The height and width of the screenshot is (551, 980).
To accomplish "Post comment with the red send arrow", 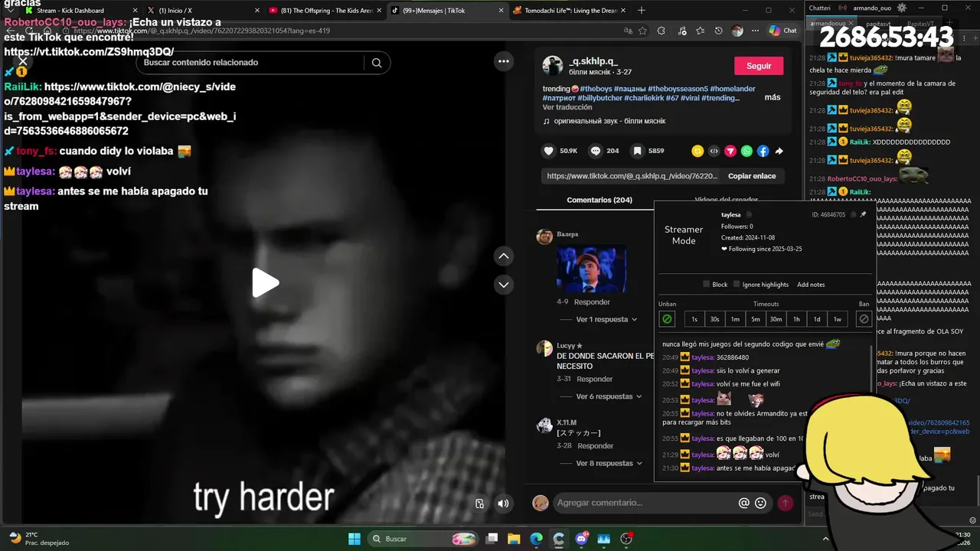I will pos(786,503).
